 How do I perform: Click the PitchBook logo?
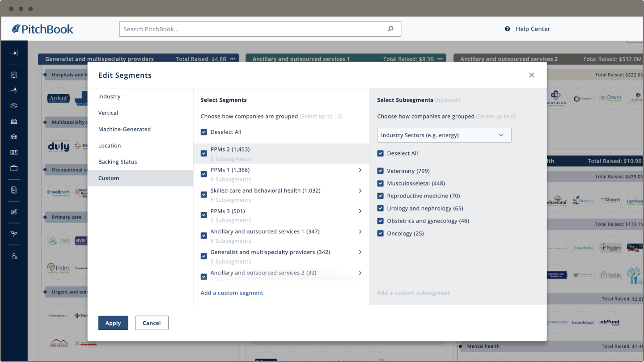coord(42,29)
